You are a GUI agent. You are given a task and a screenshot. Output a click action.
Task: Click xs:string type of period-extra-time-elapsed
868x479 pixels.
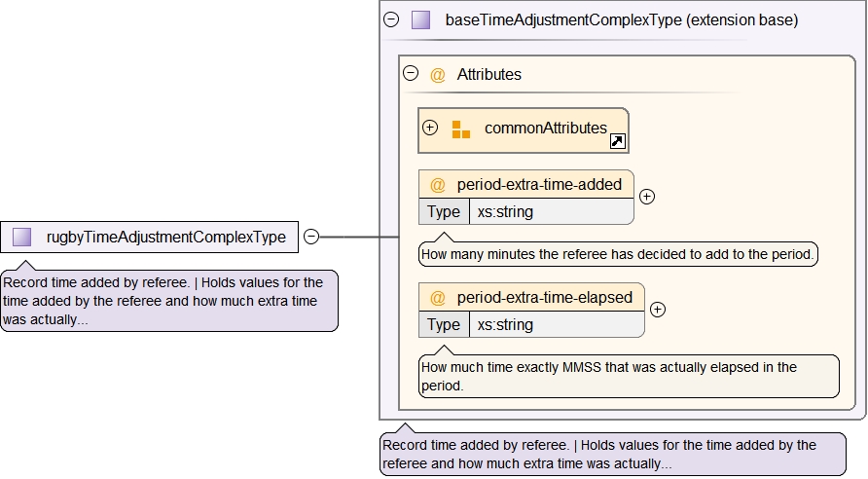coord(506,325)
